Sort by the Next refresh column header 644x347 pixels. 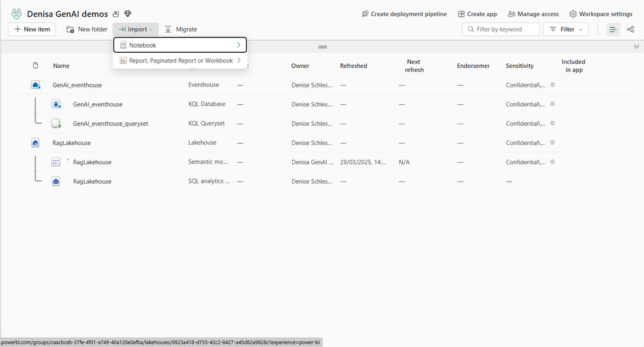tap(414, 66)
